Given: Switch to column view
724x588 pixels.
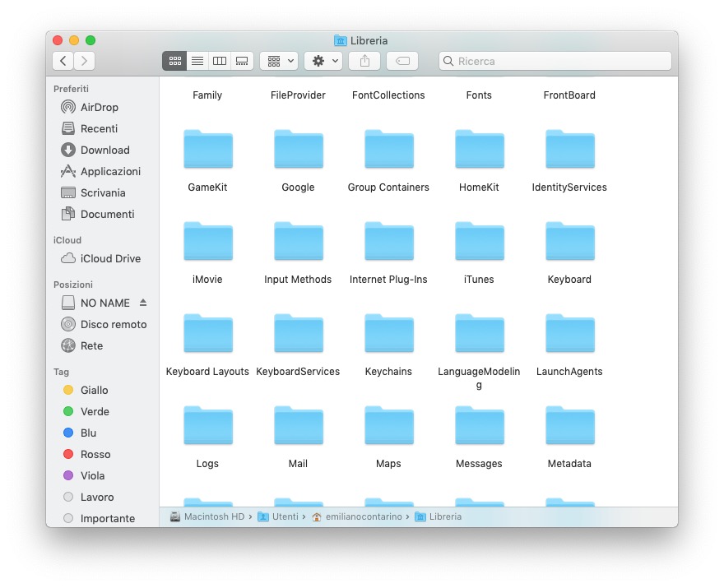Looking at the screenshot, I should pos(219,60).
